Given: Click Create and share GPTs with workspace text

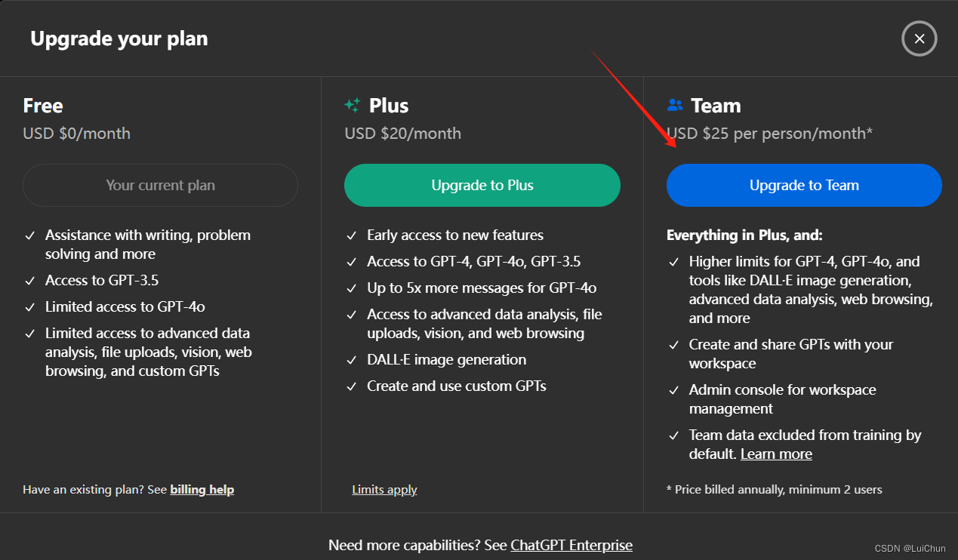Looking at the screenshot, I should 791,354.
